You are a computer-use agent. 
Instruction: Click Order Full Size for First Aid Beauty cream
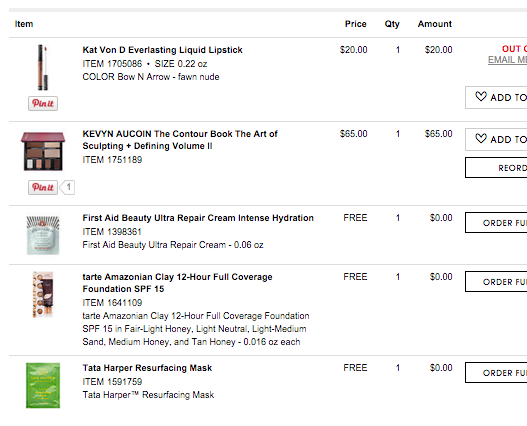[x=496, y=223]
